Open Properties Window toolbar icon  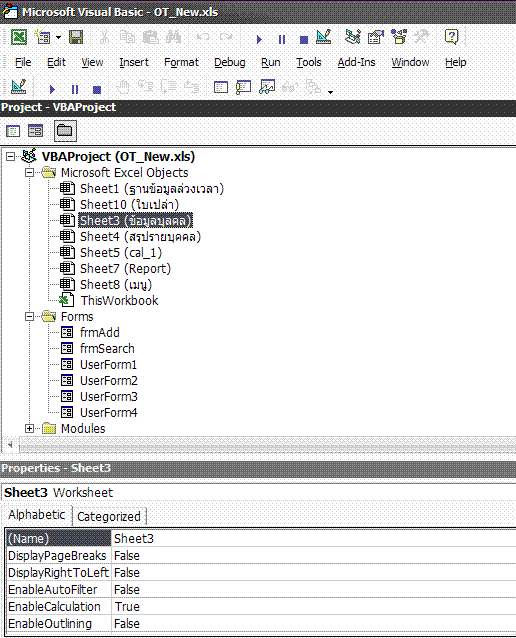coord(376,37)
